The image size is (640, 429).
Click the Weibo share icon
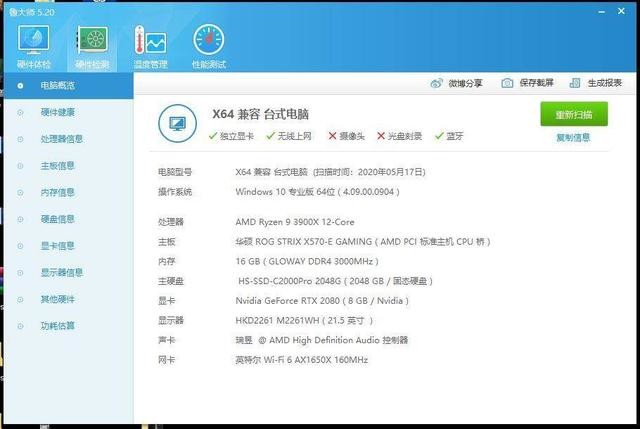click(x=436, y=83)
